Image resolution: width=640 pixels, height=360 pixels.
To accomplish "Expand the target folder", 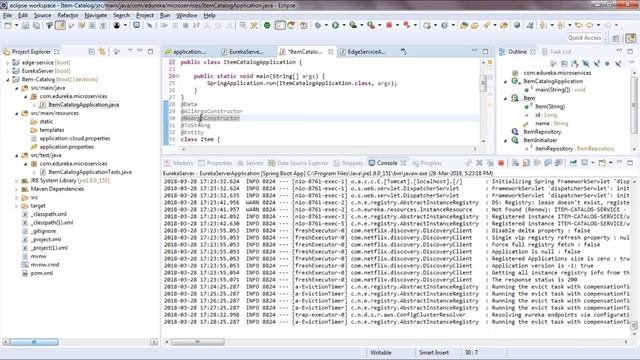I will 16,206.
